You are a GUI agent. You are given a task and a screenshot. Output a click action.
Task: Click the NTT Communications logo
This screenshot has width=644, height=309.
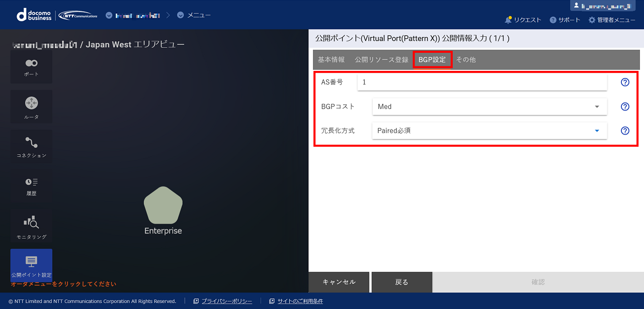[x=78, y=15]
